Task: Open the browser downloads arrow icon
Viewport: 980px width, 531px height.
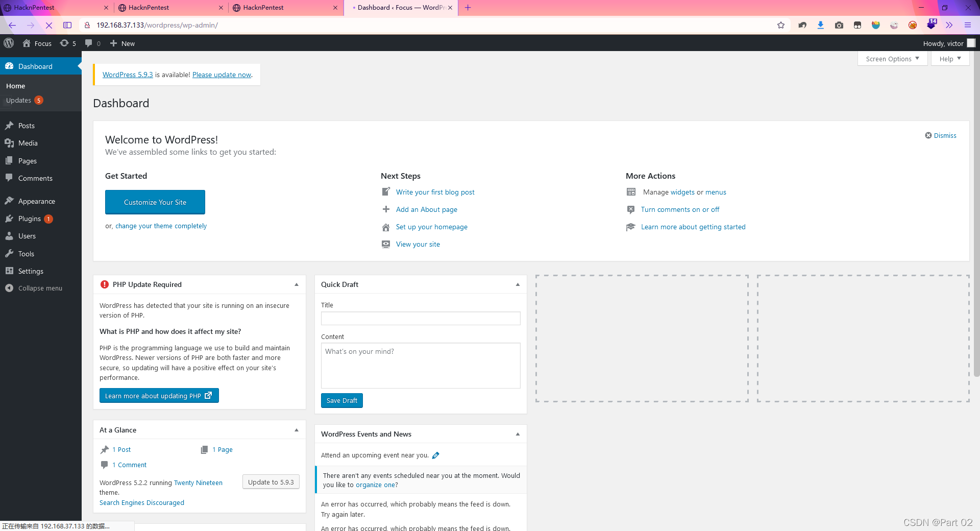Action: [820, 25]
